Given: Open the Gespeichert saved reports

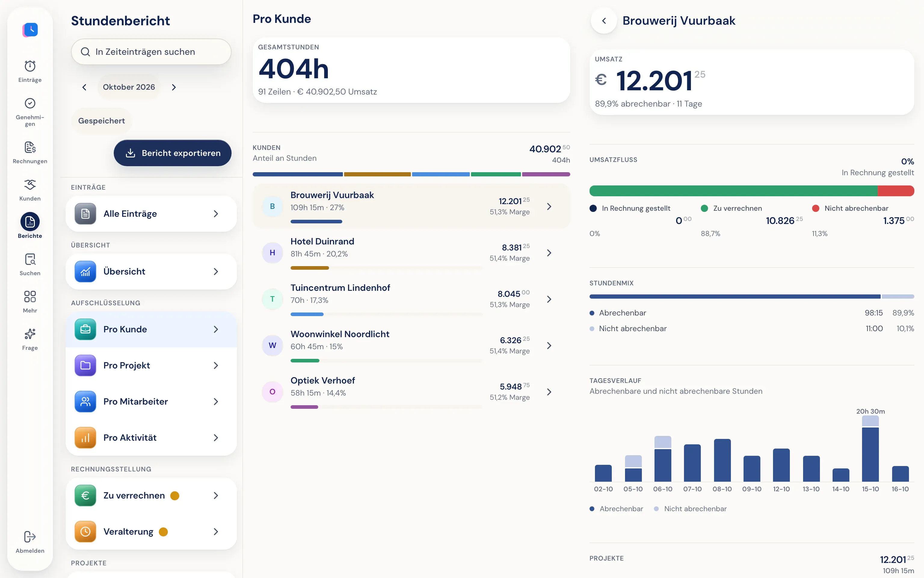Looking at the screenshot, I should pyautogui.click(x=102, y=121).
